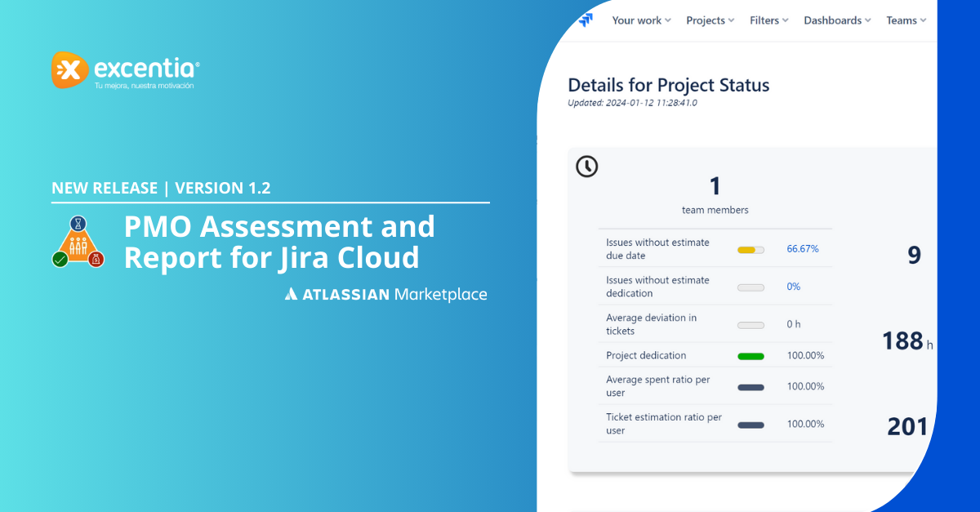
Task: Click the green Project dedication progress bar
Action: click(751, 356)
